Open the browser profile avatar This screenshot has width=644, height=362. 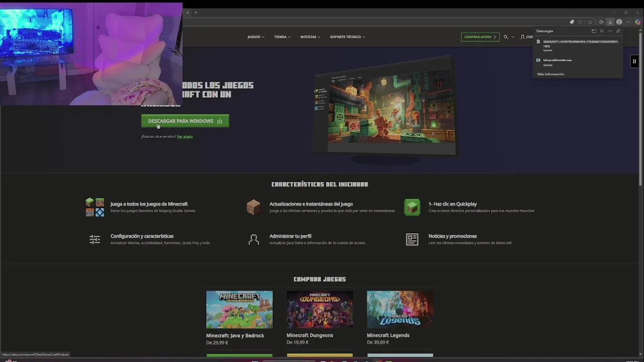click(x=619, y=22)
